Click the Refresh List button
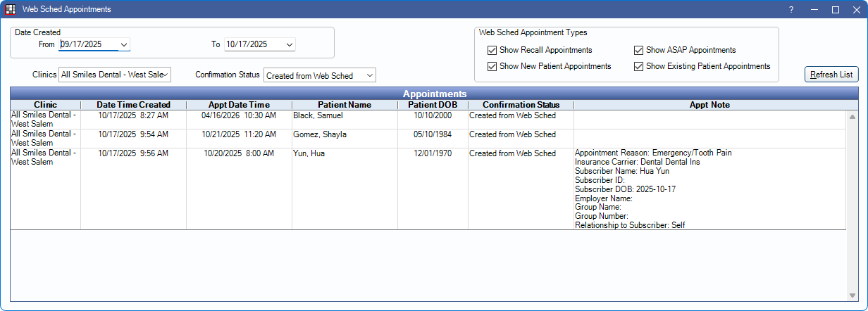This screenshot has height=311, width=868. [x=831, y=75]
